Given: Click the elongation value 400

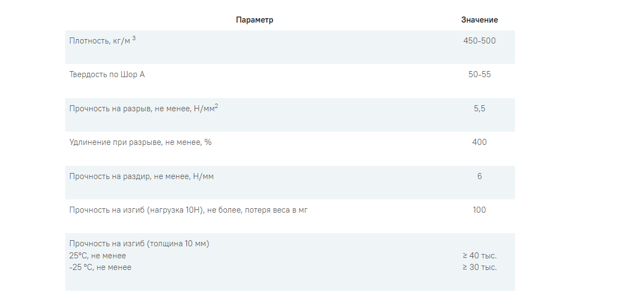Looking at the screenshot, I should click(479, 142).
